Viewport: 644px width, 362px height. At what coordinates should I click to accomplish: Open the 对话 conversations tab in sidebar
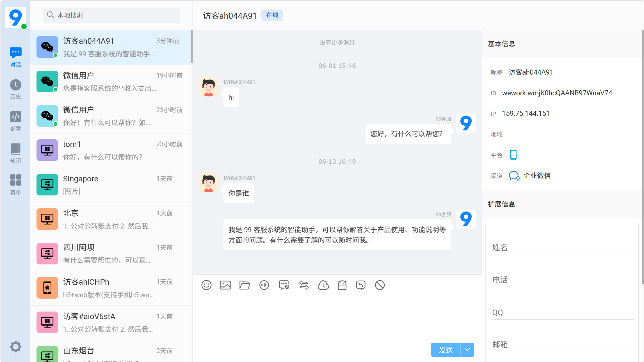click(x=16, y=57)
